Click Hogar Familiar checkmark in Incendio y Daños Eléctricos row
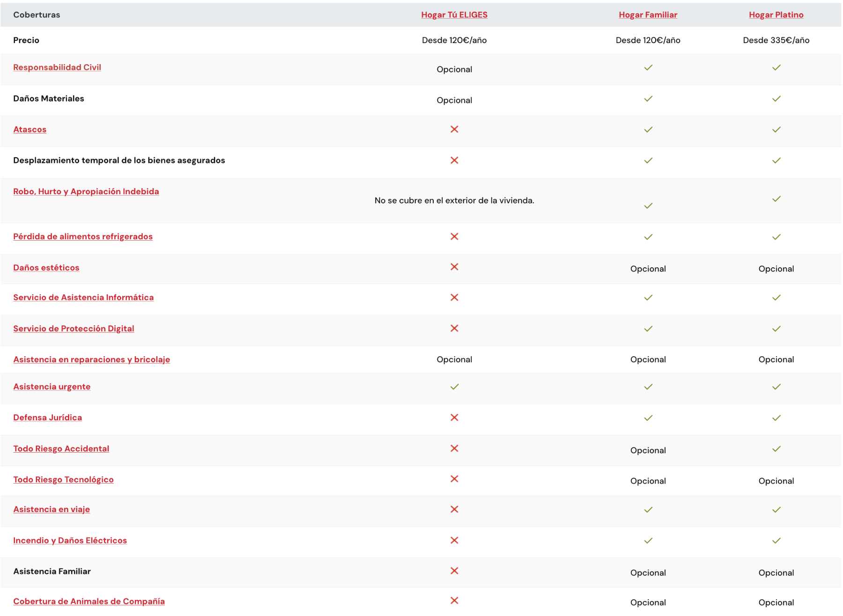The height and width of the screenshot is (616, 843). pos(648,541)
